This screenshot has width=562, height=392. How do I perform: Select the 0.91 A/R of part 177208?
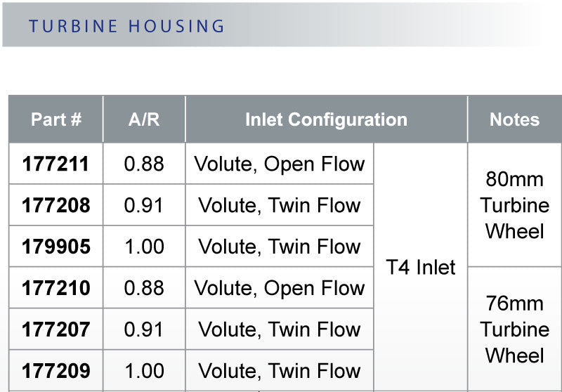[144, 206]
